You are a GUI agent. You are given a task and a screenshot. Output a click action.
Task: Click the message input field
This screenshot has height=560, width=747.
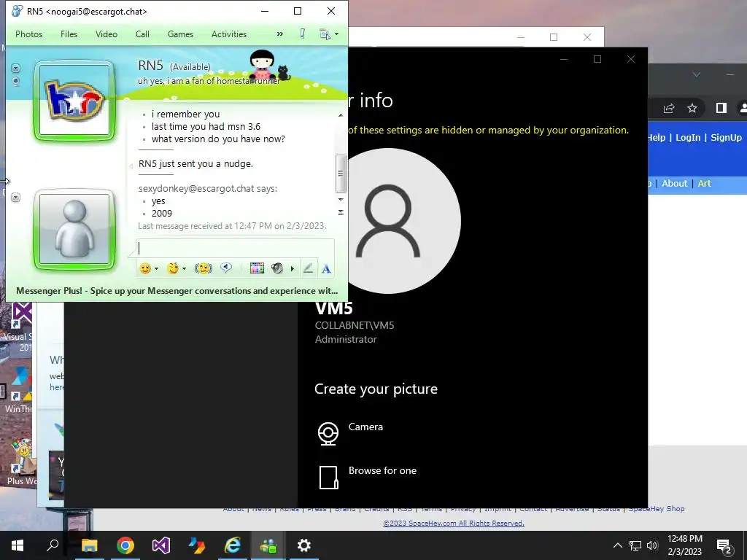tap(235, 249)
